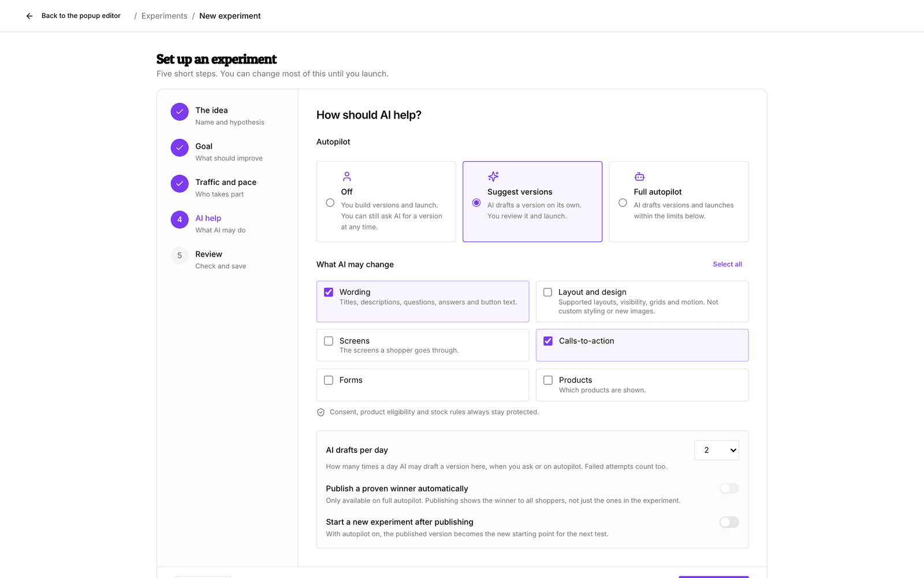Open the AI drafts per day dropdown

tap(717, 450)
